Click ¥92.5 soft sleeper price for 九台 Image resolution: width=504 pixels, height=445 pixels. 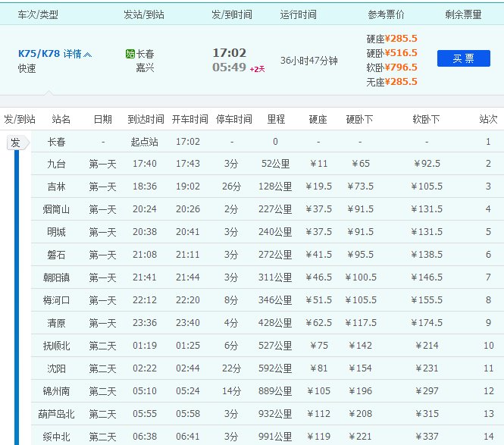click(x=427, y=164)
